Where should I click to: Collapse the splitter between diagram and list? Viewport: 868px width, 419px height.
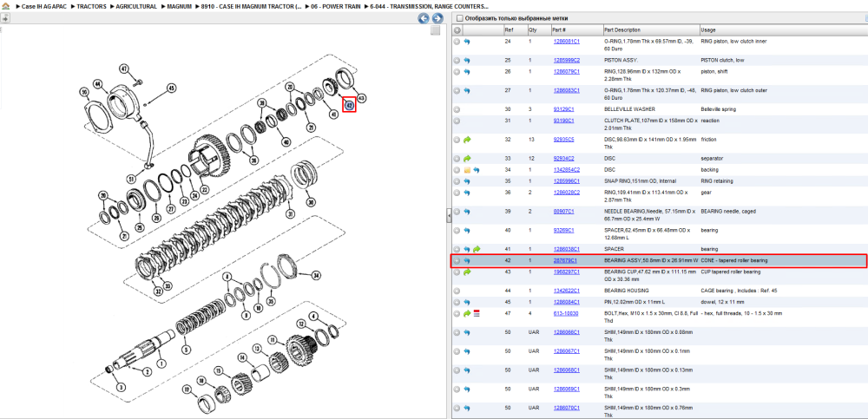click(449, 218)
